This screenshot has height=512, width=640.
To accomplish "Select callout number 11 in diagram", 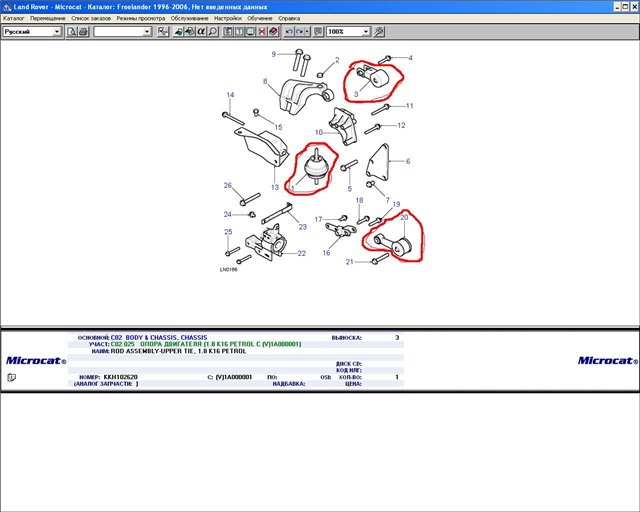I will click(x=410, y=106).
